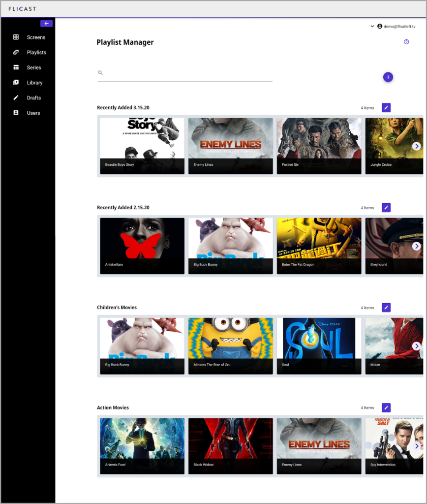Edit Children's Movies playlist
Viewport: 427px width, 504px height.
click(386, 308)
